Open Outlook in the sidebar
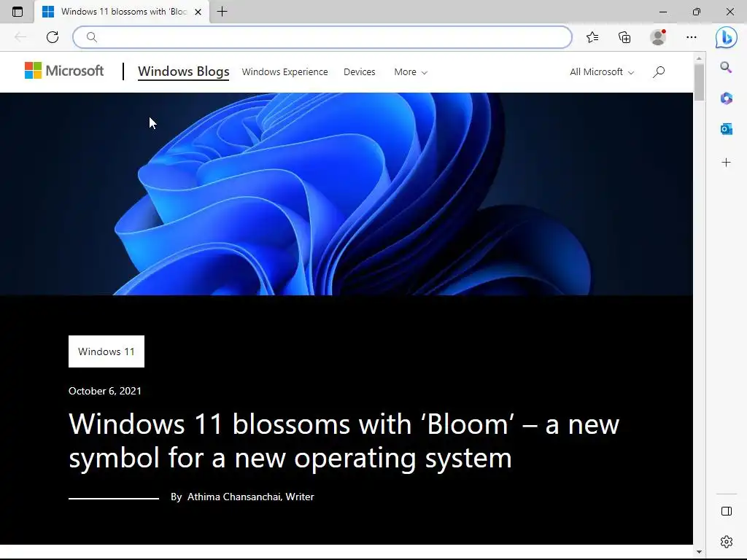The image size is (747, 560). point(726,129)
